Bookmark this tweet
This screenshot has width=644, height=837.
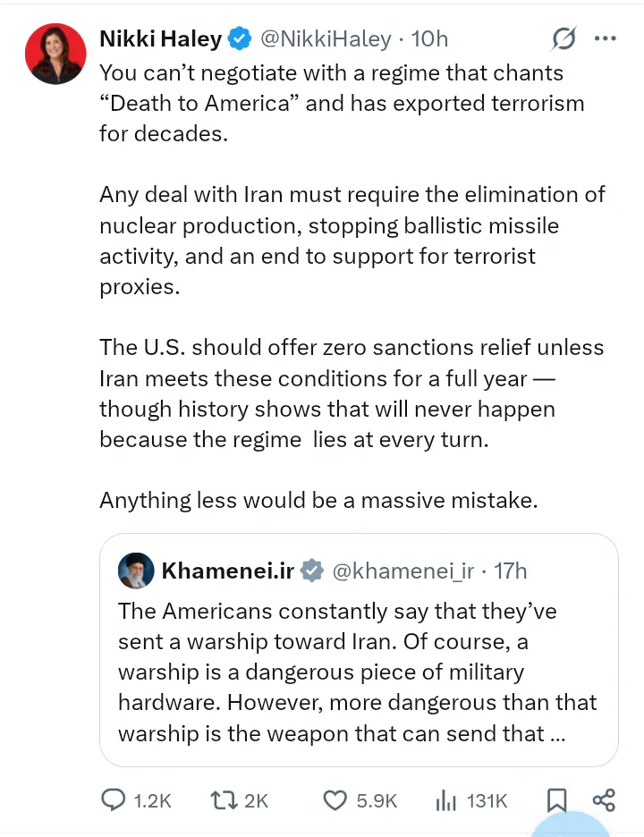(555, 800)
